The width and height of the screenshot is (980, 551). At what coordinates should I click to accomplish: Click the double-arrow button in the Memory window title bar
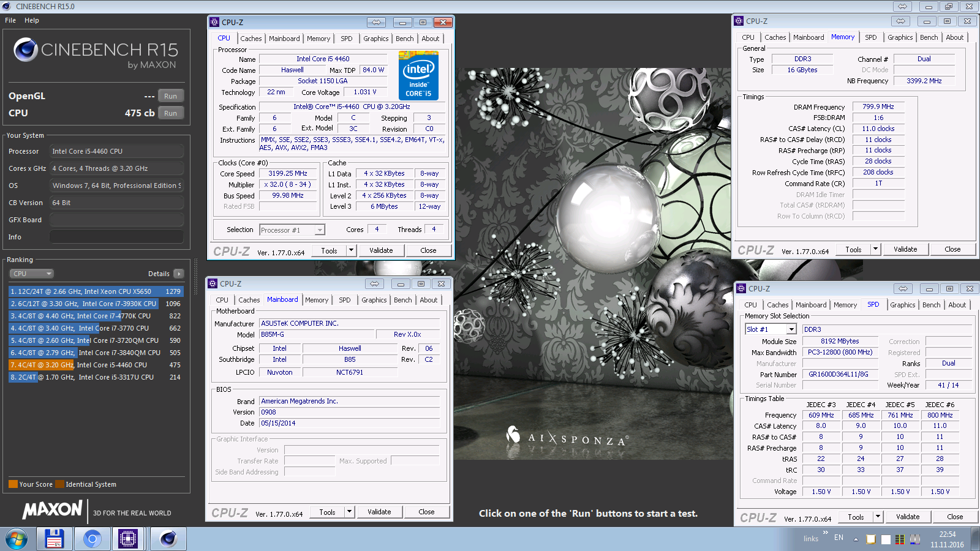pos(900,21)
